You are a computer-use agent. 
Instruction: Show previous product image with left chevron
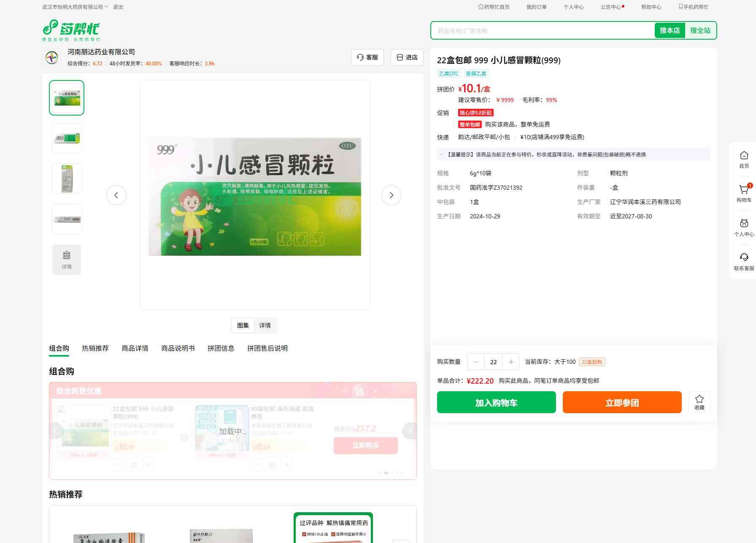coord(116,195)
